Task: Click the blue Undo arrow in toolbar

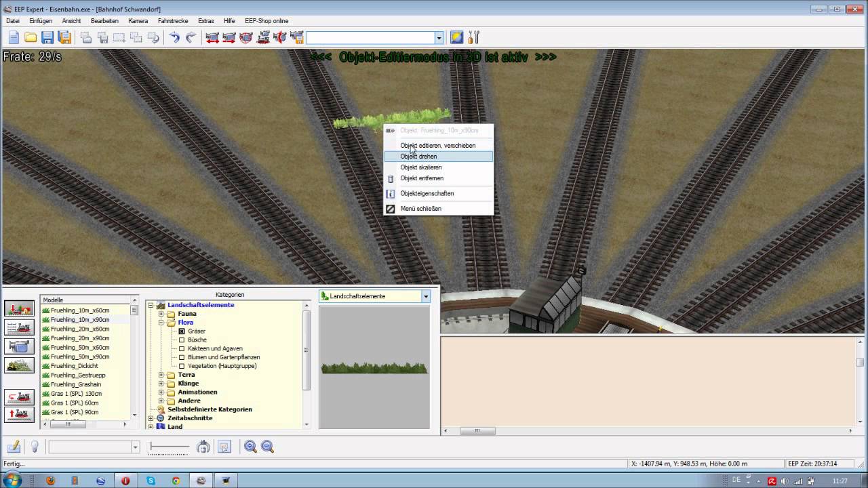Action: [174, 37]
